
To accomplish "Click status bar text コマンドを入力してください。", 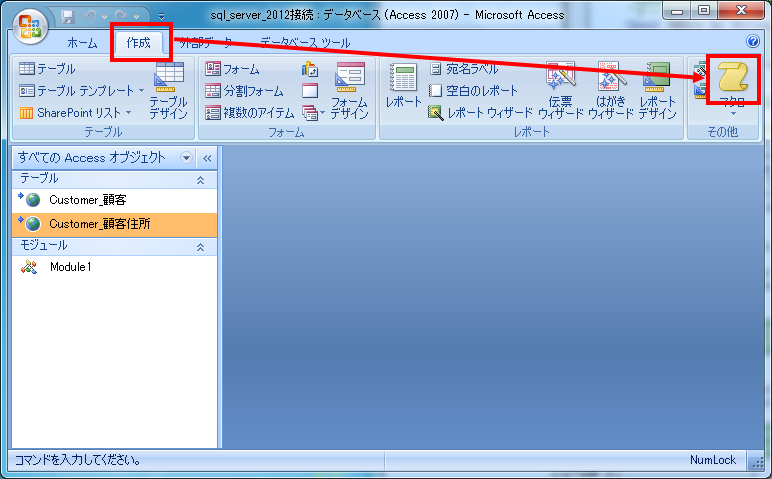I will 77,460.
